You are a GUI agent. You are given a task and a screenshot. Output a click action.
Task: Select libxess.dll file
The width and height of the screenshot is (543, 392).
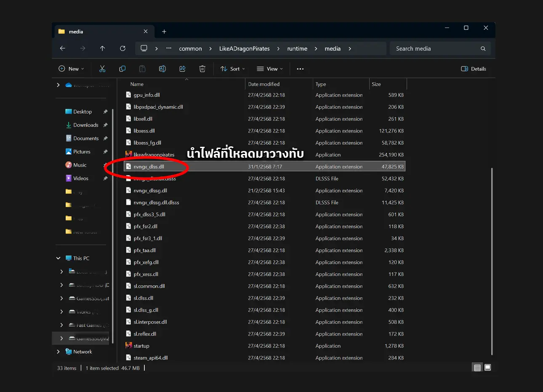pyautogui.click(x=144, y=131)
